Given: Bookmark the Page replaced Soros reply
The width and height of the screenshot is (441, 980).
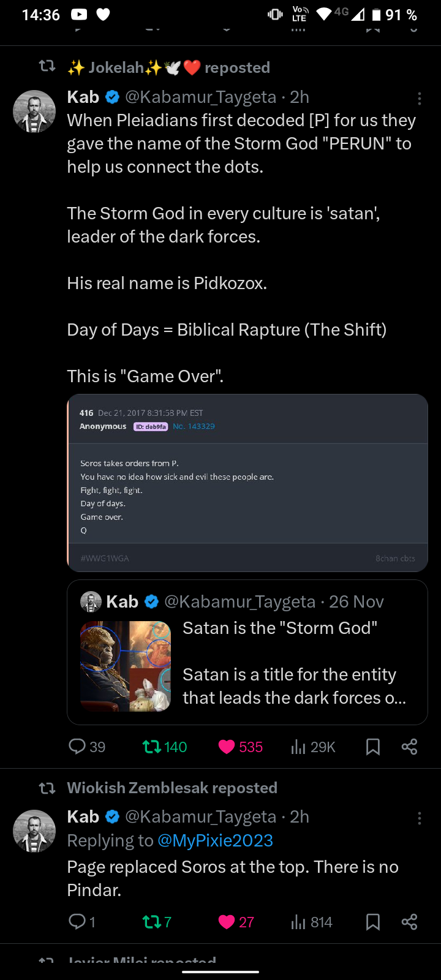Looking at the screenshot, I should click(x=372, y=922).
